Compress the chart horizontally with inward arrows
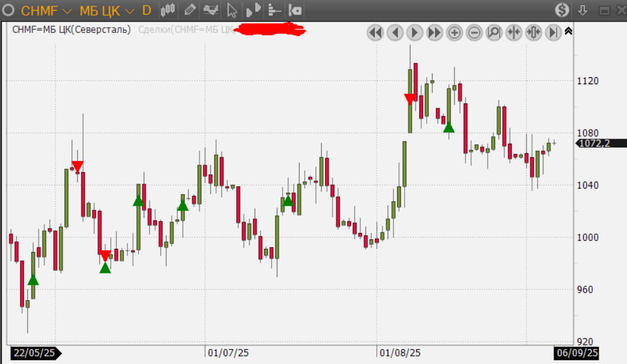This screenshot has height=364, width=627. coord(514,32)
